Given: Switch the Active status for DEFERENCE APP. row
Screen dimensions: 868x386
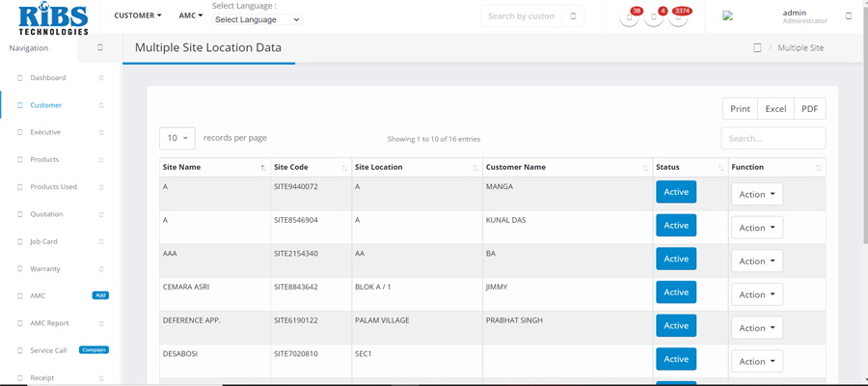Looking at the screenshot, I should point(676,325).
